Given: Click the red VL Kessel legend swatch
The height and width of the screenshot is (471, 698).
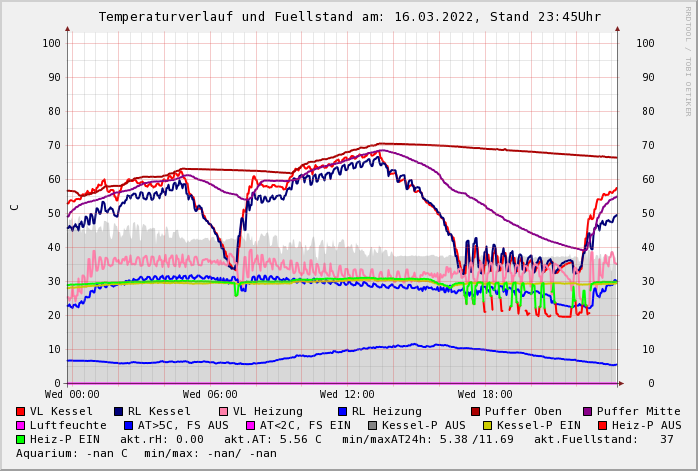Looking at the screenshot, I should point(20,411).
